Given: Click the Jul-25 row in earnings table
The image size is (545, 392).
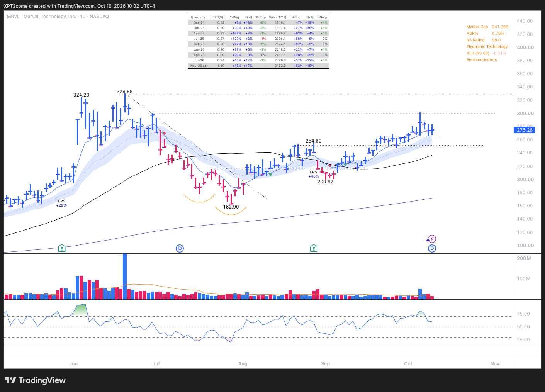Looking at the screenshot, I should tap(258, 39).
